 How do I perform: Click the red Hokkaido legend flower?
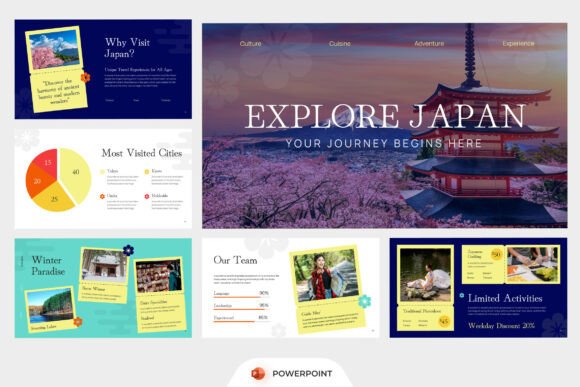click(x=147, y=196)
